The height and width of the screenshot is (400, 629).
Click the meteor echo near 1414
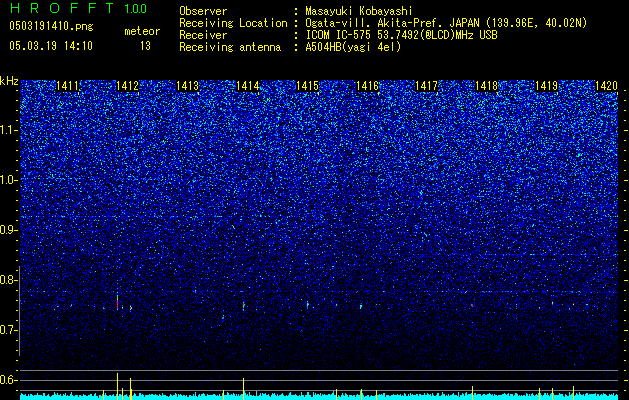[243, 306]
